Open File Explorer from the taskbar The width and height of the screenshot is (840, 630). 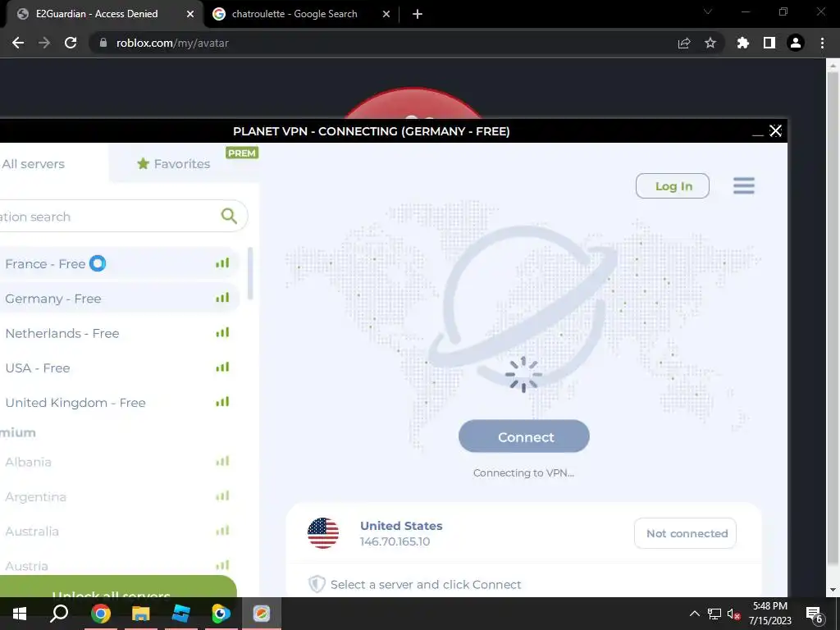click(x=140, y=614)
